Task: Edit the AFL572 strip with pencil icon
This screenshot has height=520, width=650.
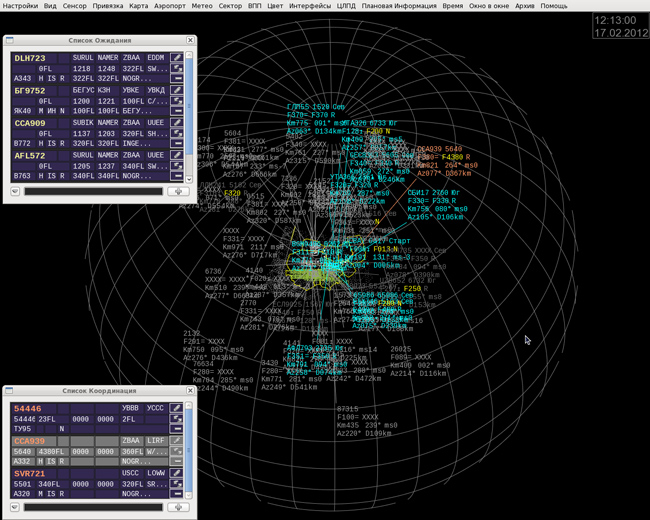Action: coord(177,155)
